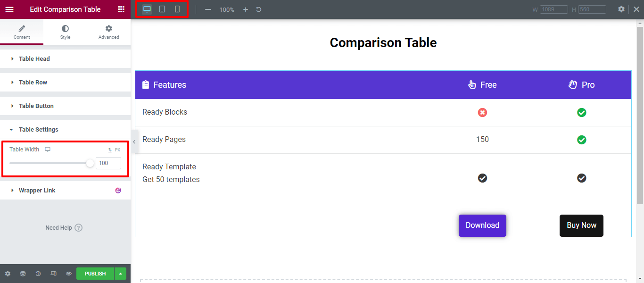This screenshot has height=283, width=644.
Task: Switch to the Advanced tab
Action: point(108,32)
